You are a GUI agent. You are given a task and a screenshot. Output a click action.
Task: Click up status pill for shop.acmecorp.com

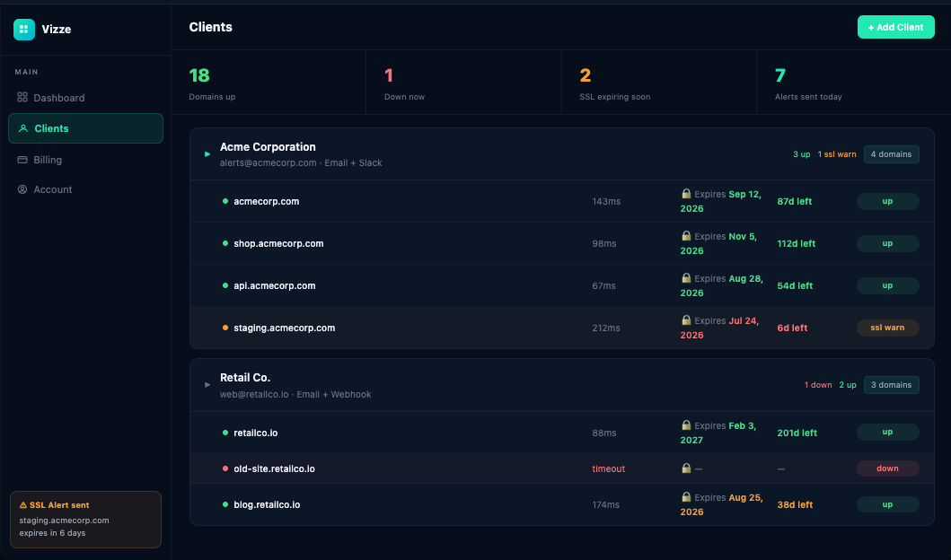(x=887, y=243)
